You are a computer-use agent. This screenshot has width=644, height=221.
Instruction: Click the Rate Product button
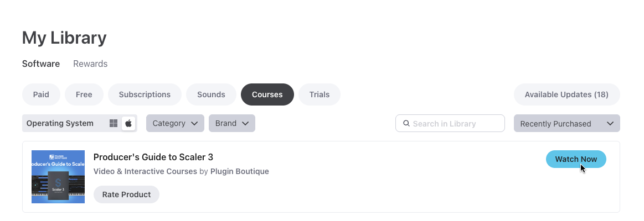126,194
